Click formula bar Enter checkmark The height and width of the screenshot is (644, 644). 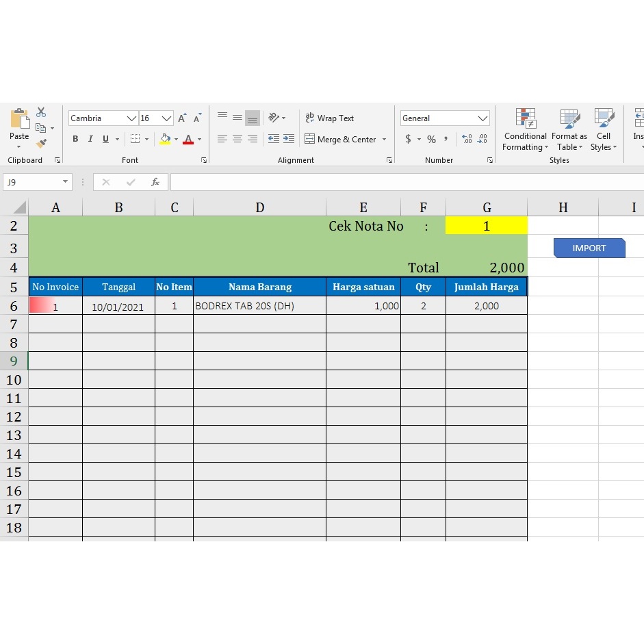(131, 182)
